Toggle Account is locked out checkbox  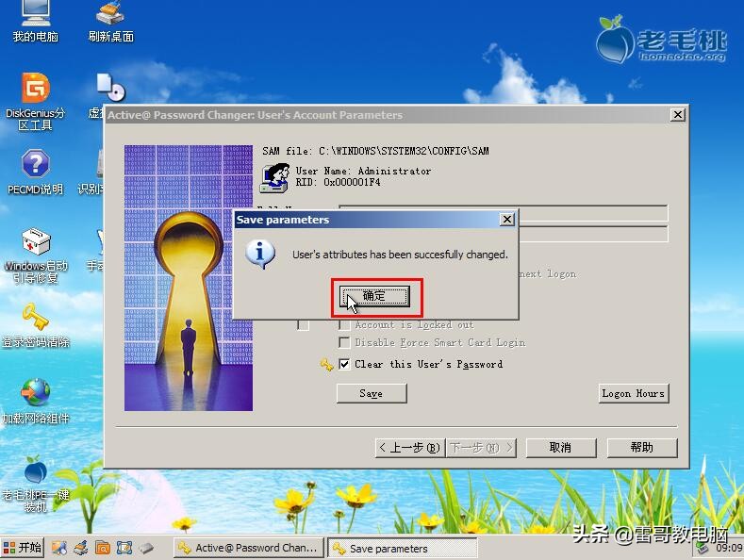pos(344,325)
